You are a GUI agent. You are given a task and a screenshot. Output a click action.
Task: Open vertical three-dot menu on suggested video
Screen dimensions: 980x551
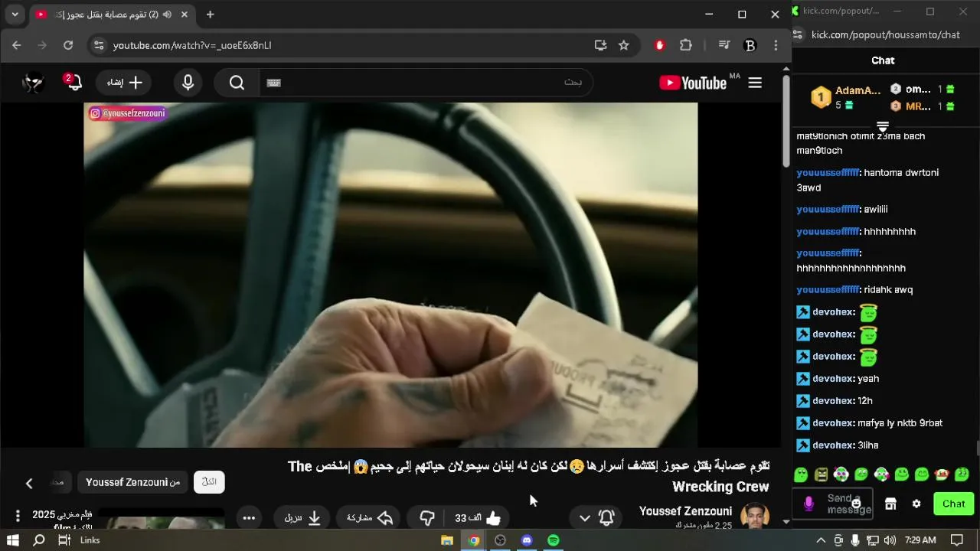[18, 517]
